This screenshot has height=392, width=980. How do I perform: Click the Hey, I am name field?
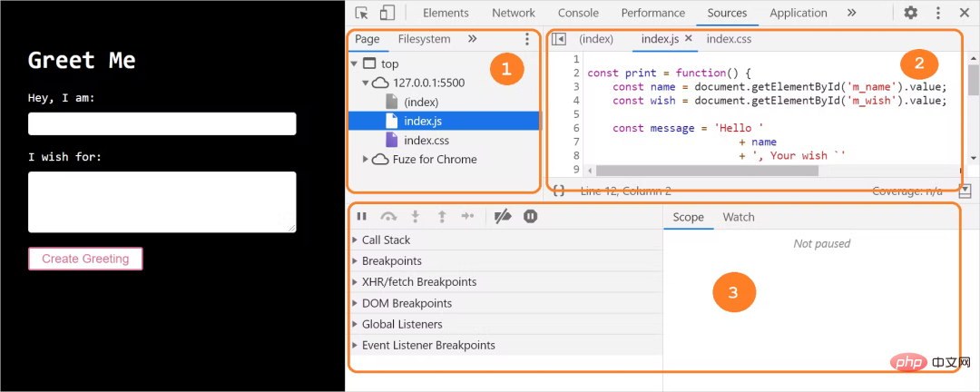[x=162, y=123]
